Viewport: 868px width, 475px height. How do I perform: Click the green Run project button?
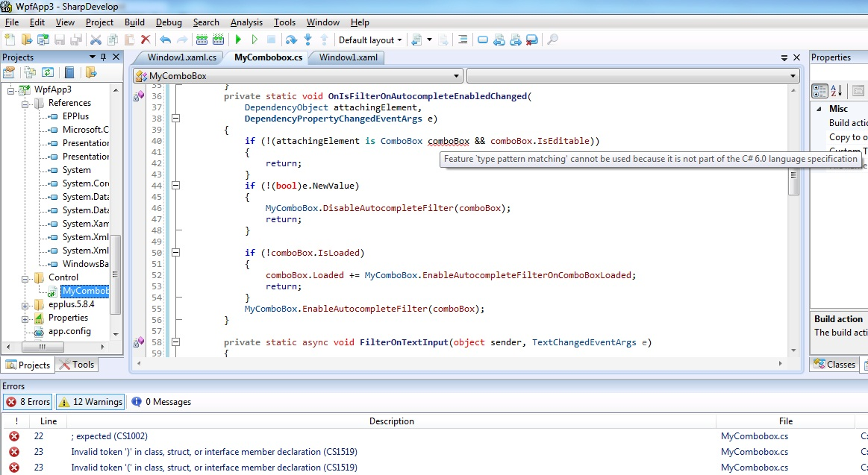[239, 40]
